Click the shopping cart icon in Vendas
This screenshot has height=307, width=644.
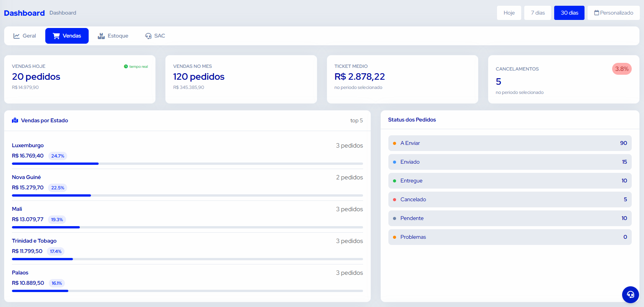tap(56, 36)
